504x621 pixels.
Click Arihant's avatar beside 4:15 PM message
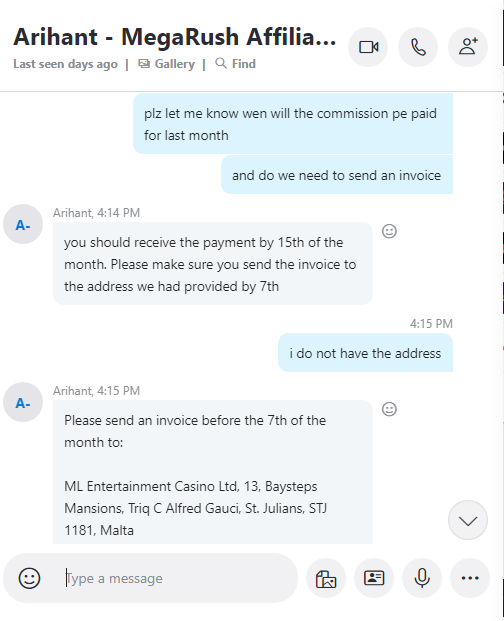[23, 402]
